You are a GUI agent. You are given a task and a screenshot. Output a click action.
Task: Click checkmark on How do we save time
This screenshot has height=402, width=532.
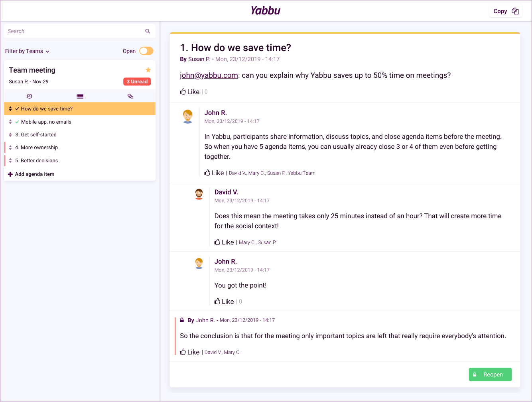[x=17, y=109]
